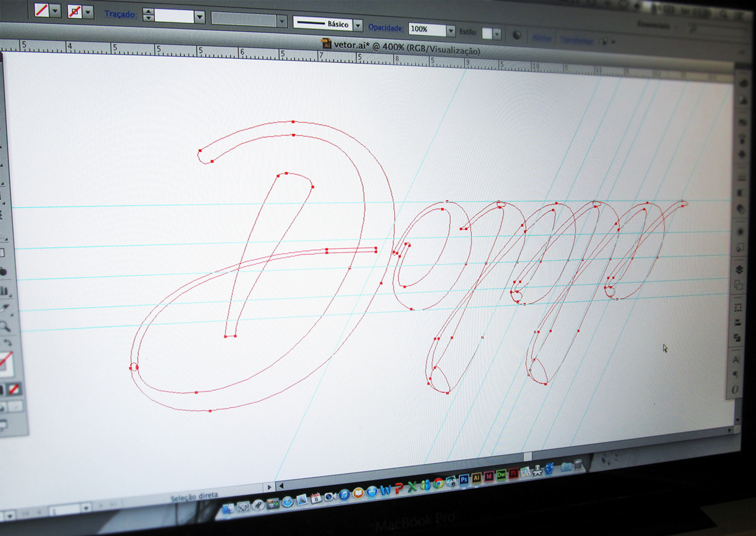Click the horizontal scrollbar left arrow

coord(281,486)
